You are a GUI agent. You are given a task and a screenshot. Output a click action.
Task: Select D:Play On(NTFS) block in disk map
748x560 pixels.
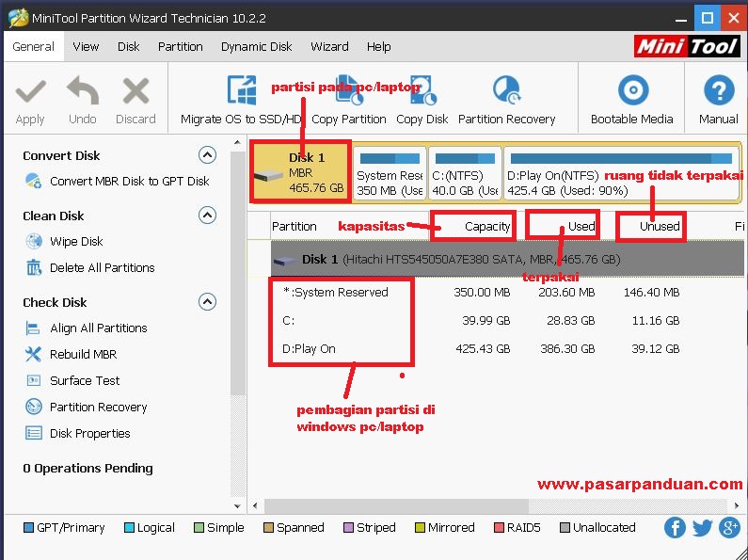click(x=622, y=173)
